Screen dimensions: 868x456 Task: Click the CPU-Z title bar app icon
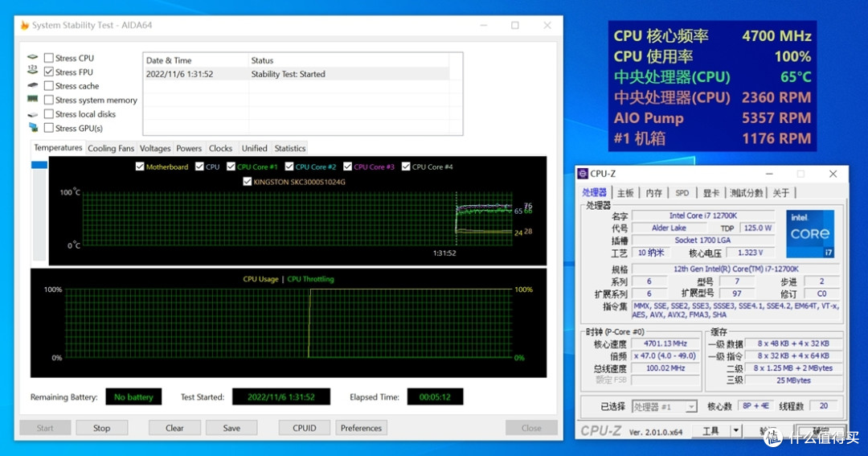(x=583, y=174)
